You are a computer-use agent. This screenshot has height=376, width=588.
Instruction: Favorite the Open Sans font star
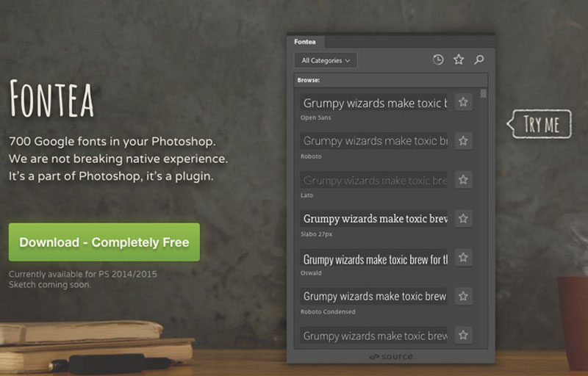[x=463, y=102]
